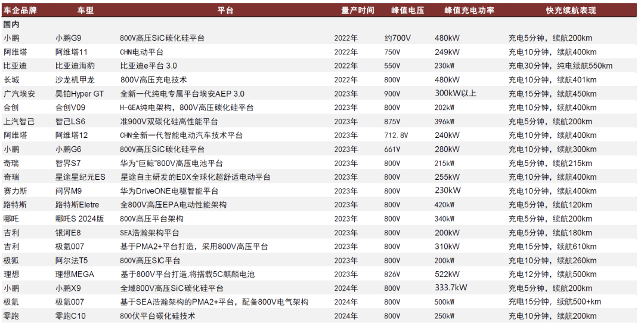Image resolution: width=644 pixels, height=329 pixels.
Task: Click the 量产时间 column header
Action: (x=358, y=10)
